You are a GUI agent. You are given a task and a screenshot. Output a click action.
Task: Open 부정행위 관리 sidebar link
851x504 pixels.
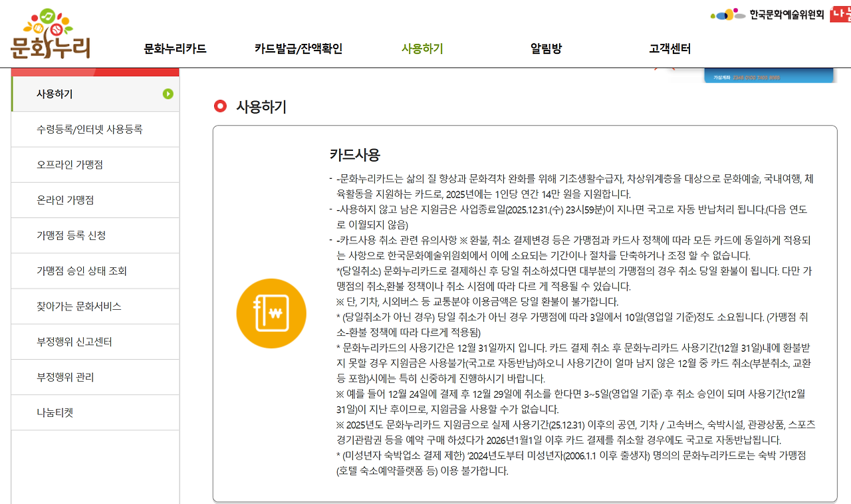point(96,377)
